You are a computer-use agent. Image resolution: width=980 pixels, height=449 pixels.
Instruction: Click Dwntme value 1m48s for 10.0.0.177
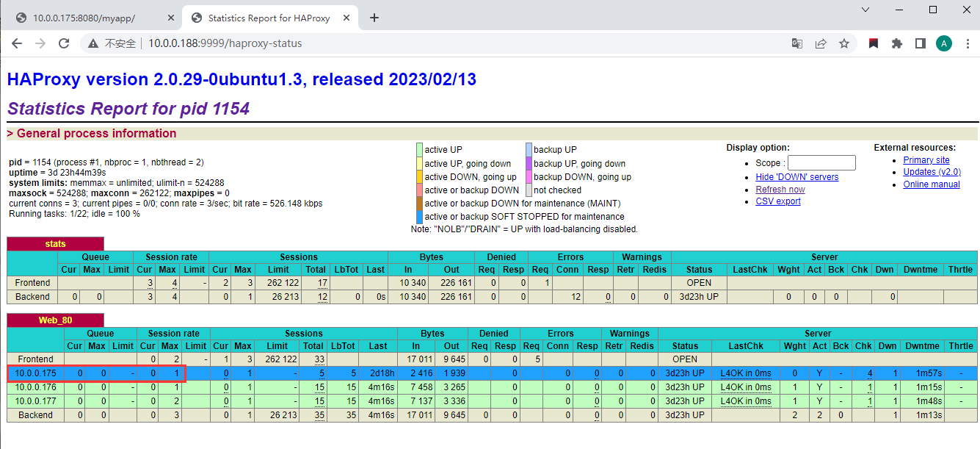tap(928, 401)
